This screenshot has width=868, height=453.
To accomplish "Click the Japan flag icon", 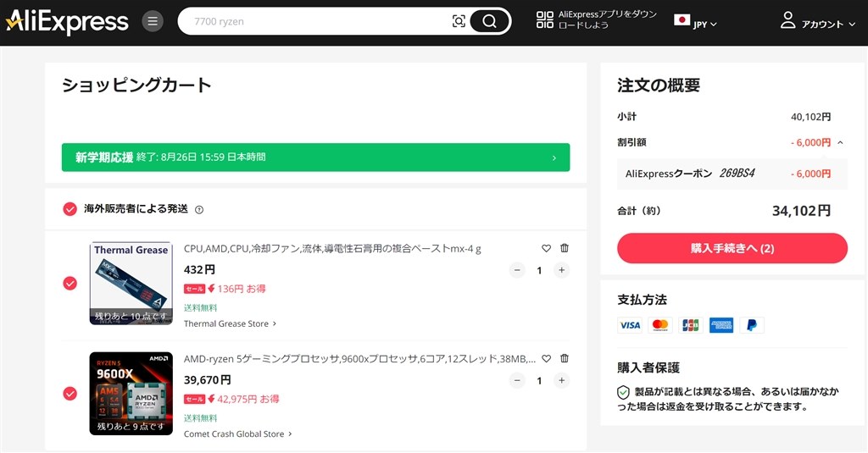I will pos(682,20).
